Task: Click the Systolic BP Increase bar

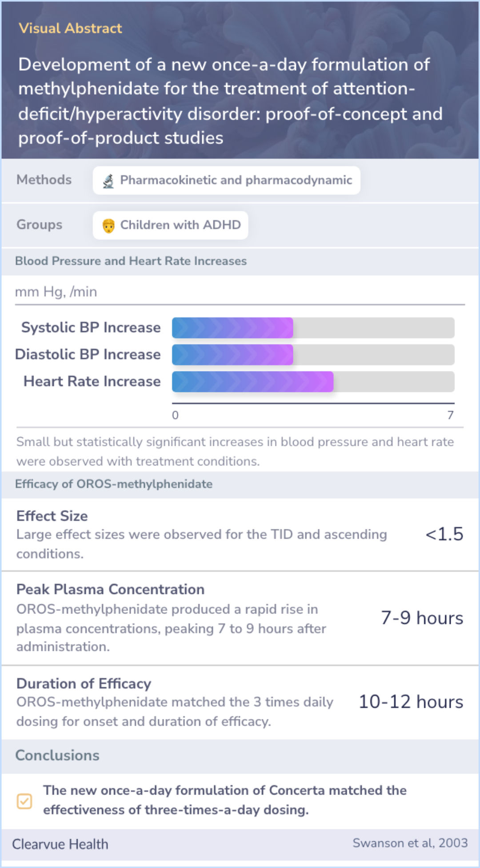Action: (313, 328)
